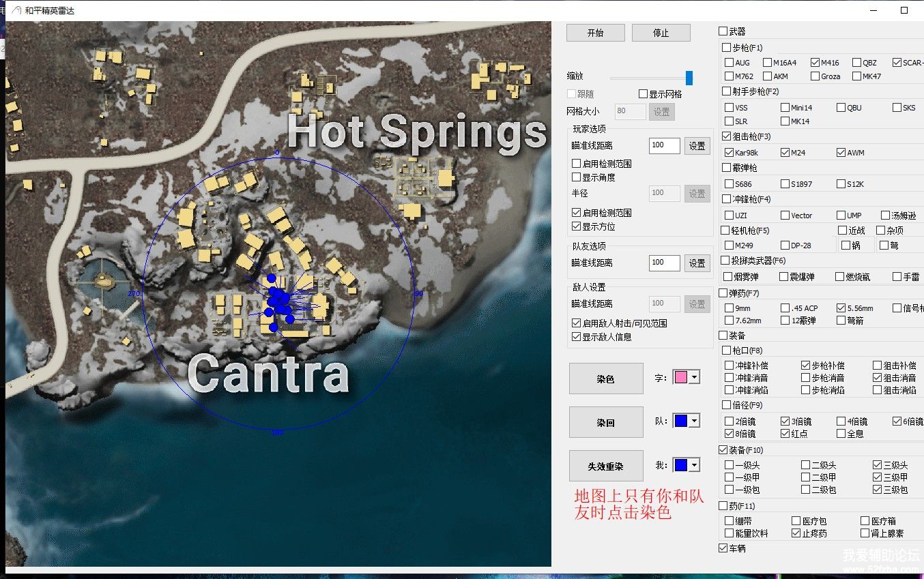Image resolution: width=924 pixels, height=579 pixels.
Task: Uncheck the 显示敌人信息 checkbox
Action: [x=577, y=337]
